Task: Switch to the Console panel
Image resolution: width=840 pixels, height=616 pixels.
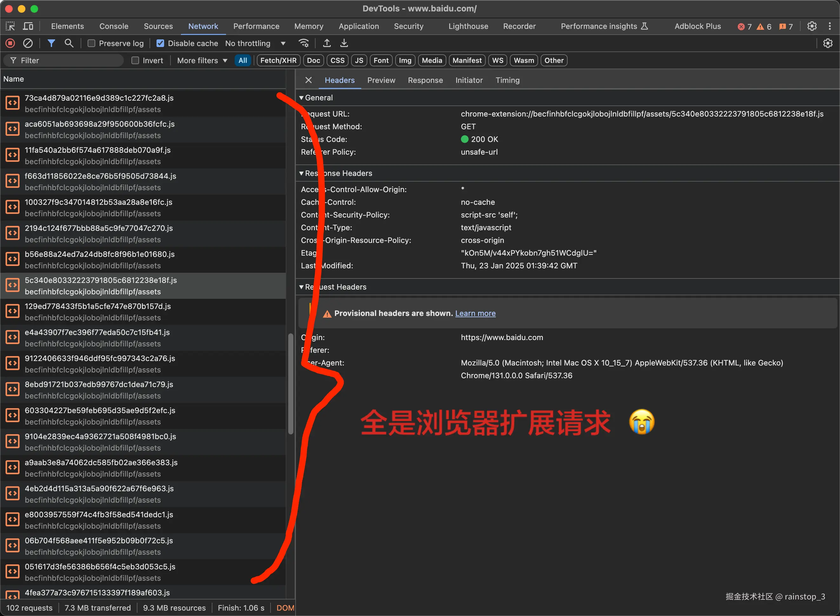Action: point(113,26)
